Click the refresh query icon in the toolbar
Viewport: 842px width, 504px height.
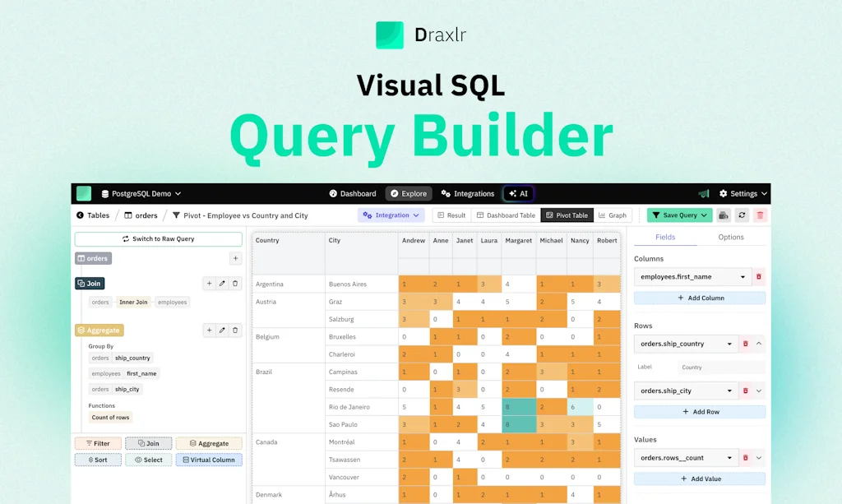coord(742,215)
